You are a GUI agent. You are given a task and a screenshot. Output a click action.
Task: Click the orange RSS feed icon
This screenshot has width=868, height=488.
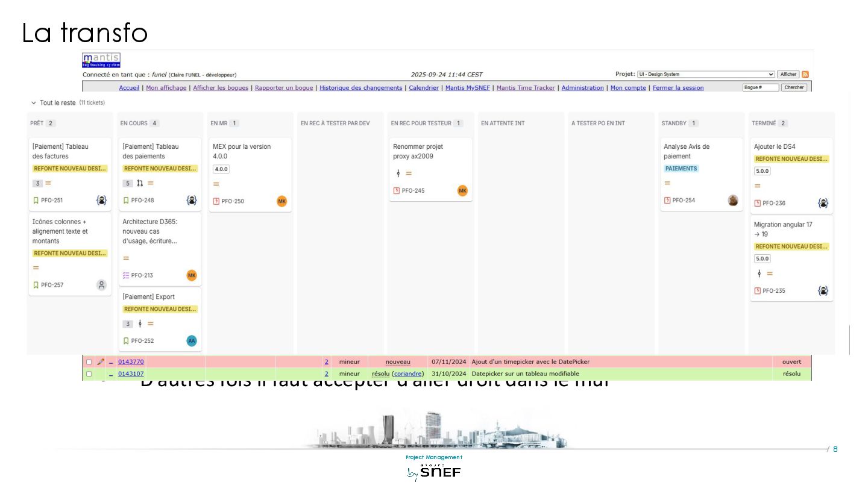(805, 74)
